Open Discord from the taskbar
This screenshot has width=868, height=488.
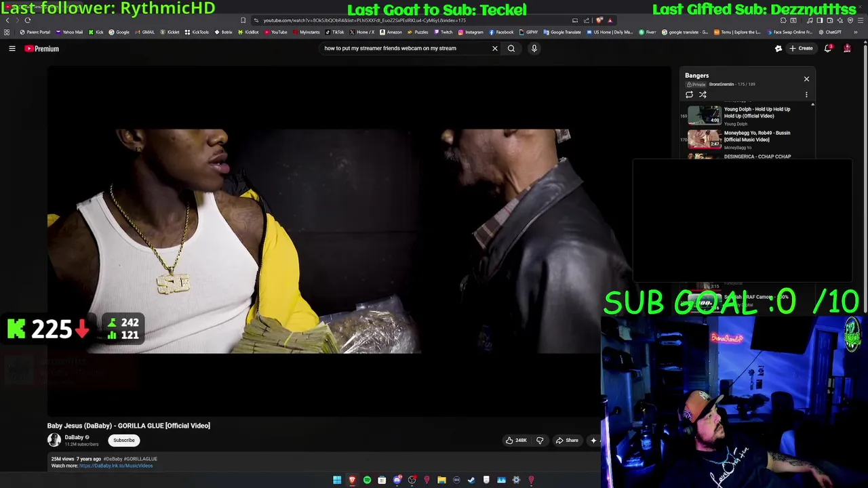(397, 480)
